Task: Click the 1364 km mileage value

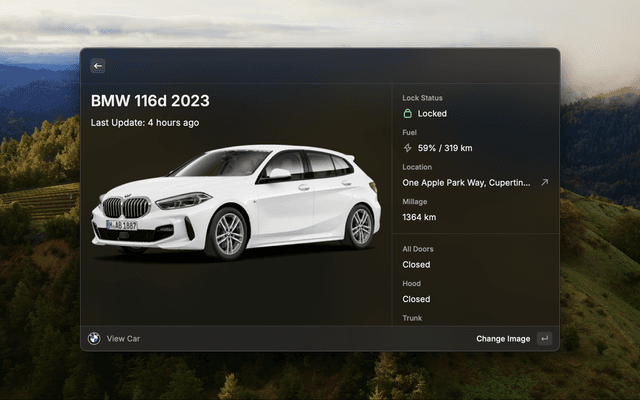Action: click(419, 217)
